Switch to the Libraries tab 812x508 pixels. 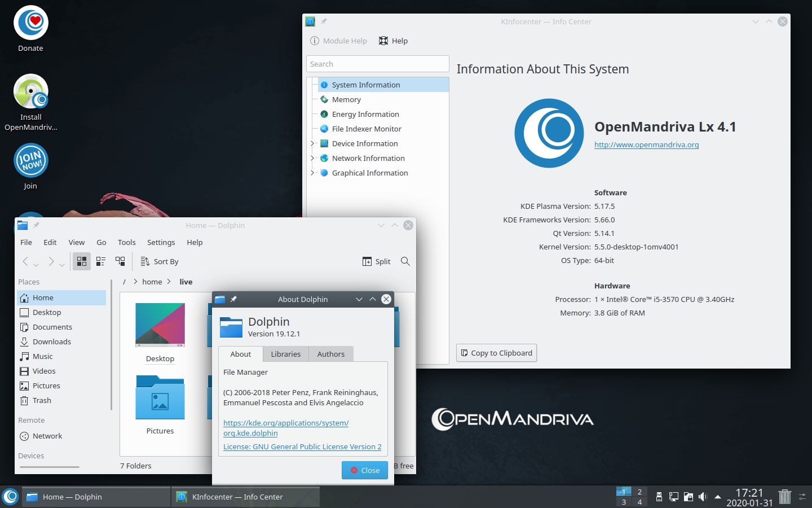click(x=285, y=354)
